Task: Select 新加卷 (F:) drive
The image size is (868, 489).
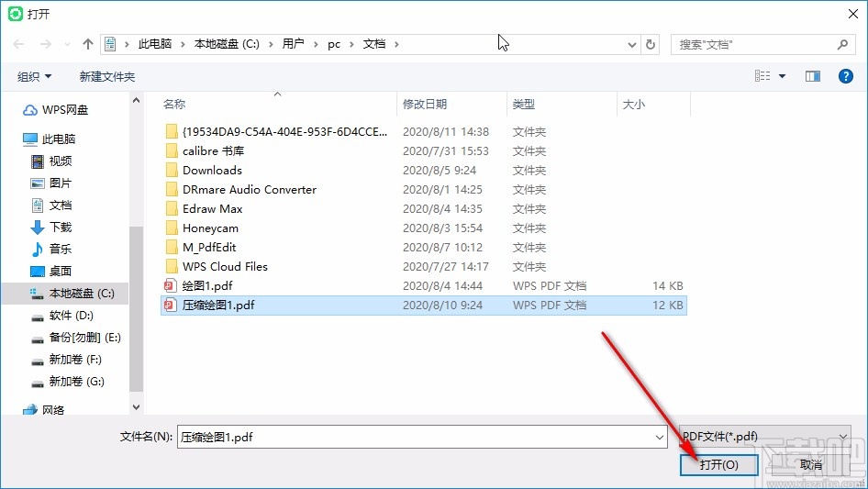Action: point(66,360)
